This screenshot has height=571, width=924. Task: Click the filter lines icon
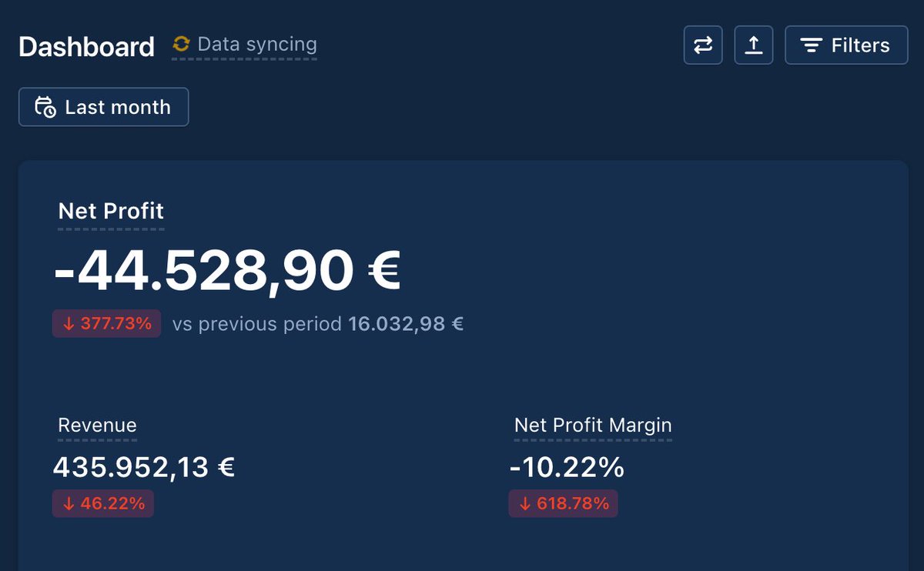point(811,45)
